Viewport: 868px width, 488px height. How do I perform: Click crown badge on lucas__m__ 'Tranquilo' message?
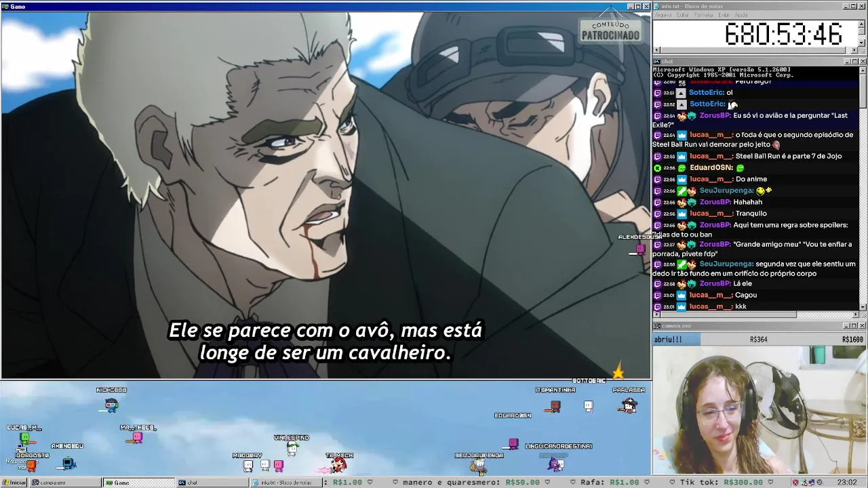point(682,213)
